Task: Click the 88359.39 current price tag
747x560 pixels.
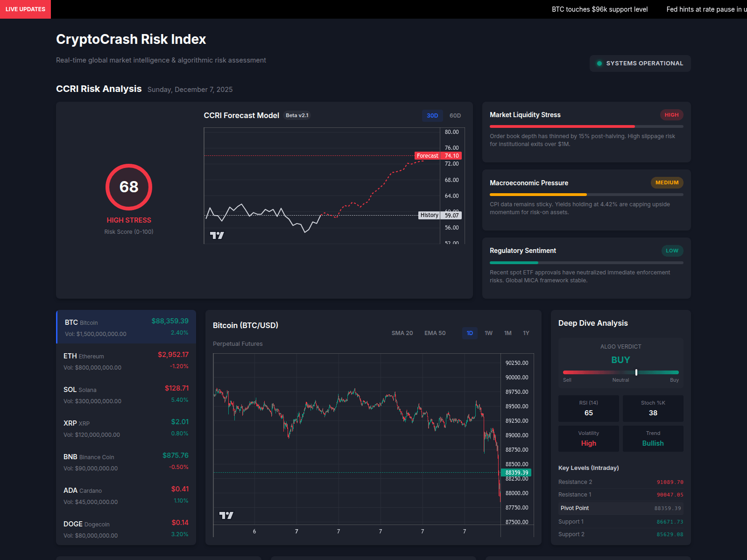Action: (x=516, y=473)
